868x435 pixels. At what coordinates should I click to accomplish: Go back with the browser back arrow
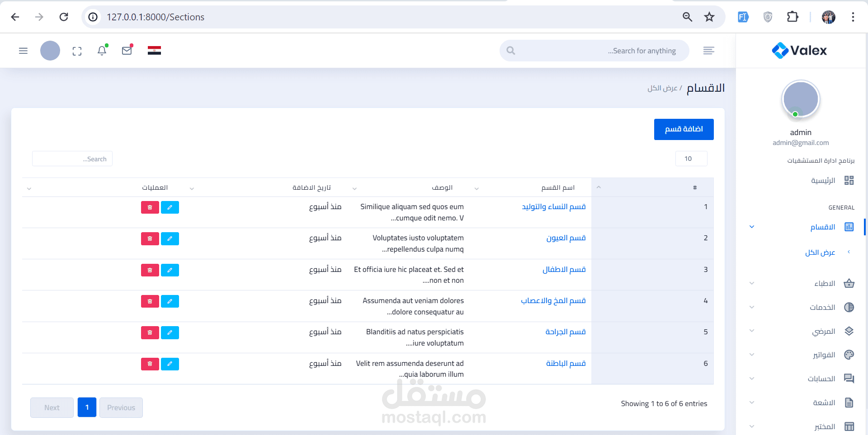[x=15, y=17]
